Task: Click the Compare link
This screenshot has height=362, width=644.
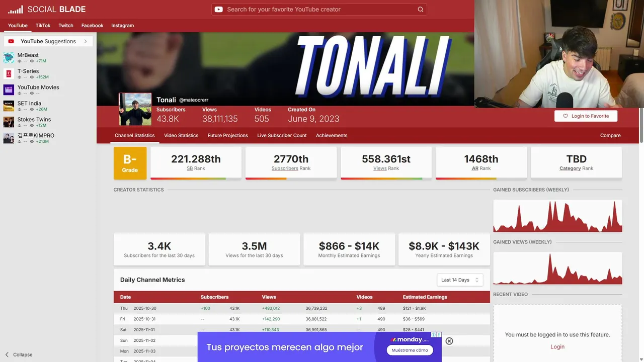Action: [610, 136]
